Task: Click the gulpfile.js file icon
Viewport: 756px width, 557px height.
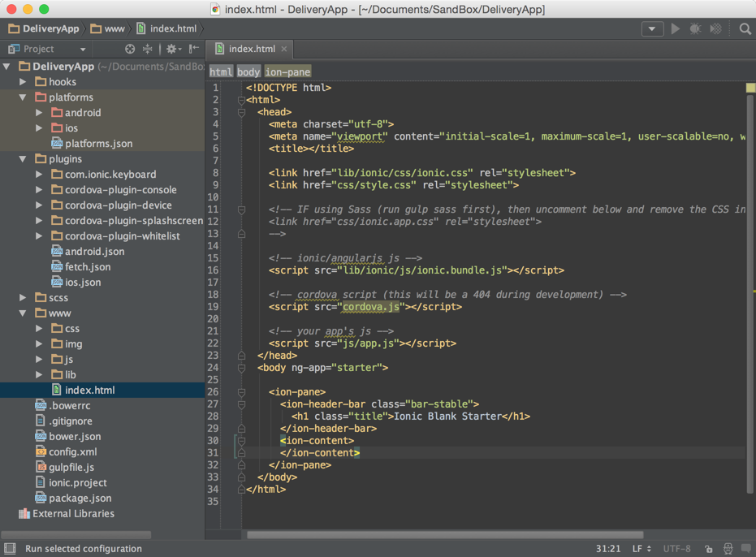Action: 41,468
